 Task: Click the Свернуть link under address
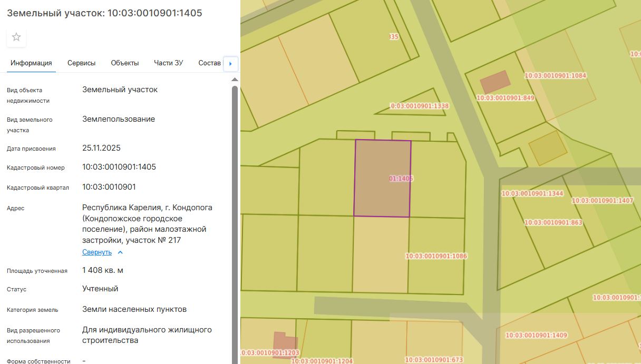tap(97, 252)
